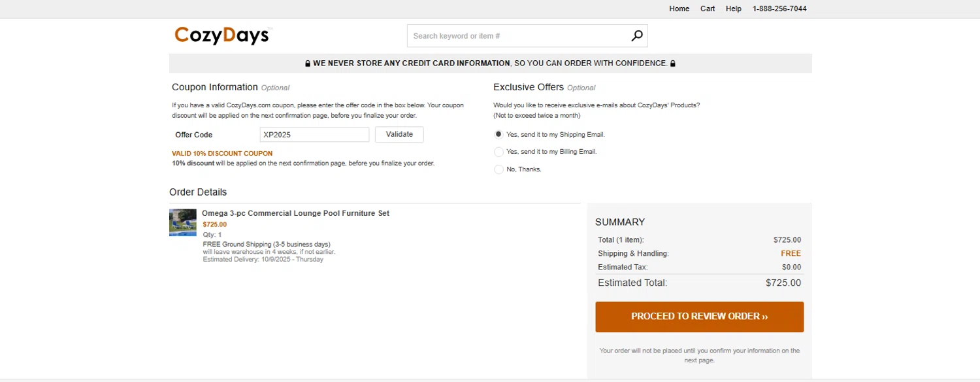Click the Total (1 item) label

click(x=621, y=240)
